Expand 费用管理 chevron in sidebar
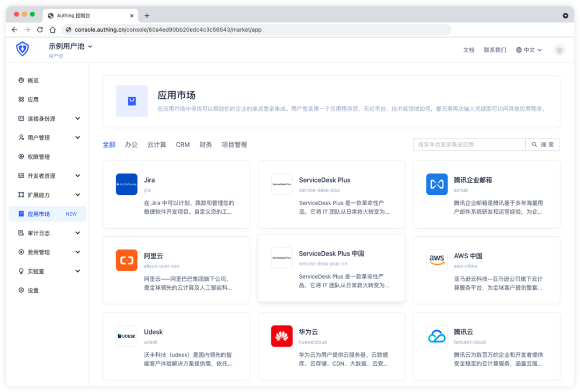 point(78,252)
